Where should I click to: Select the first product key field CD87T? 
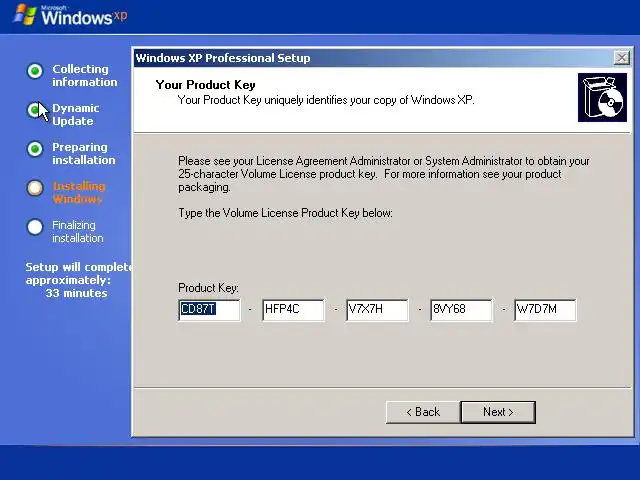[209, 310]
